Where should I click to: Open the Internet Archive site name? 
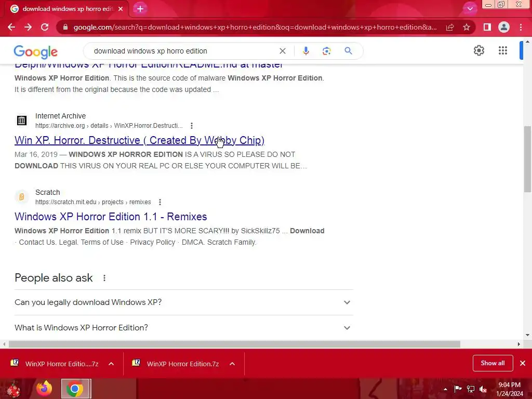click(x=60, y=116)
